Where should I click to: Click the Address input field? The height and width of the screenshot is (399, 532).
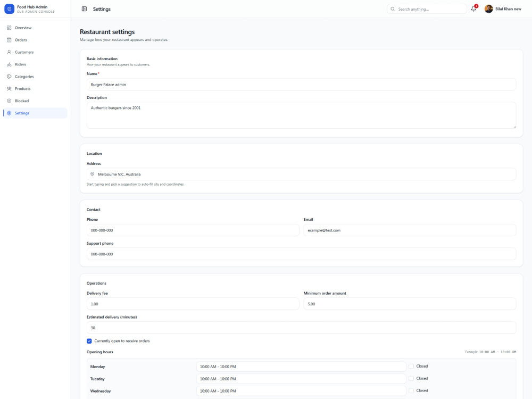tap(301, 174)
